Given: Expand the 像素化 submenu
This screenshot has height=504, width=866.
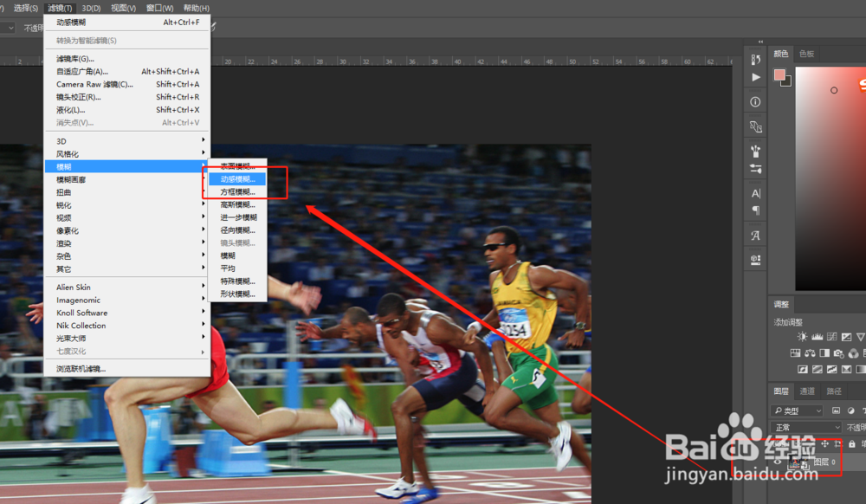Looking at the screenshot, I should tap(127, 230).
